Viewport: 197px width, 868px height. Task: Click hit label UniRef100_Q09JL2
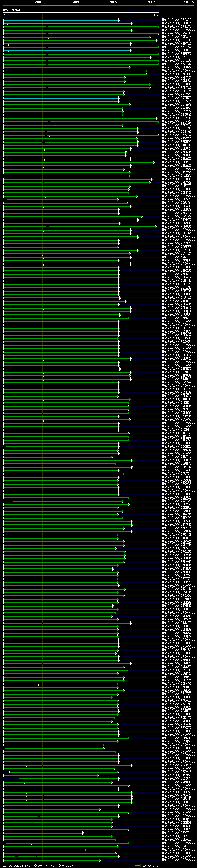pos(177,297)
